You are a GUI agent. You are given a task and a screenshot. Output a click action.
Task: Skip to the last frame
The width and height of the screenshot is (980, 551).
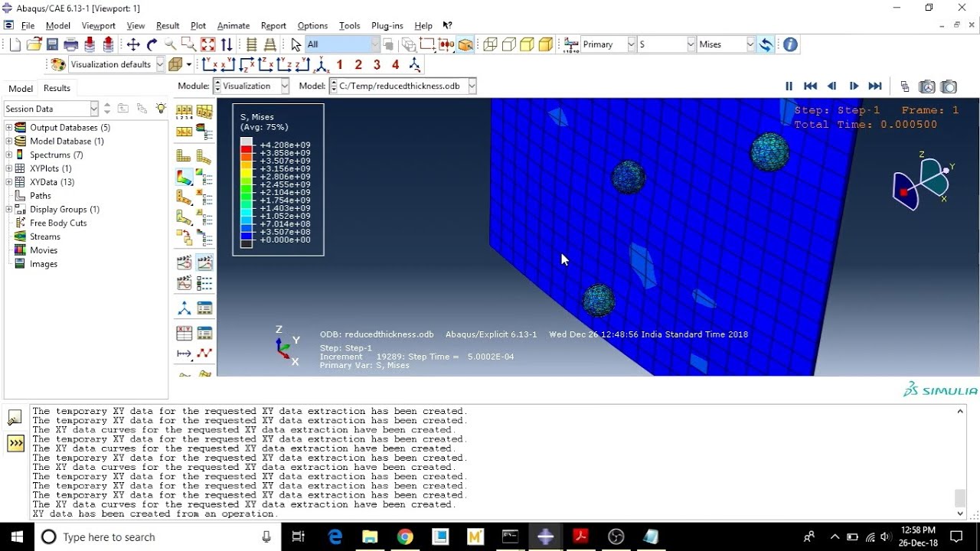coord(875,86)
